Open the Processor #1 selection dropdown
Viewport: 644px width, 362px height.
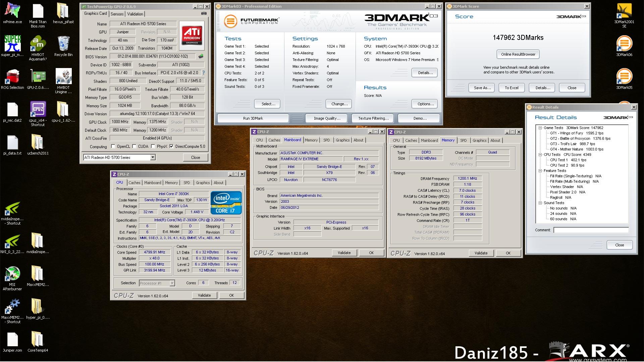coord(172,283)
